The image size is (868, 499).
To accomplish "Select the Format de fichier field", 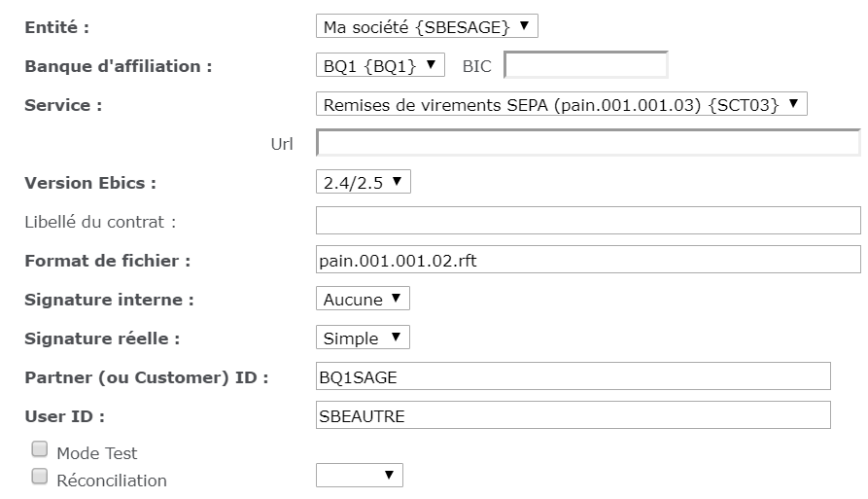I will tap(588, 260).
